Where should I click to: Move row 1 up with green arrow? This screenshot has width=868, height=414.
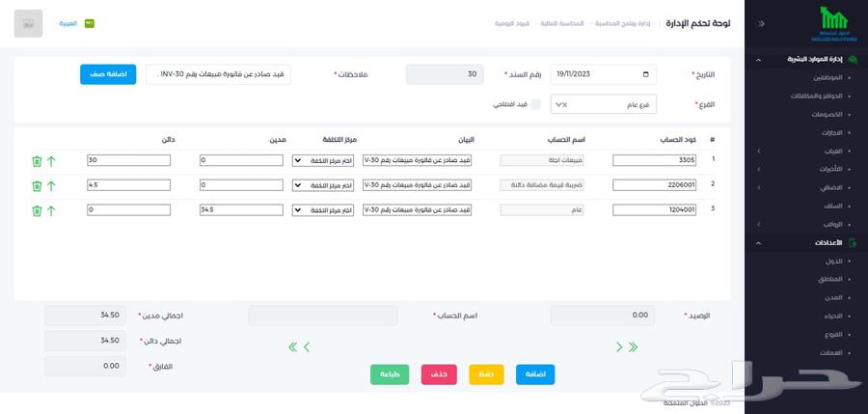coord(51,161)
